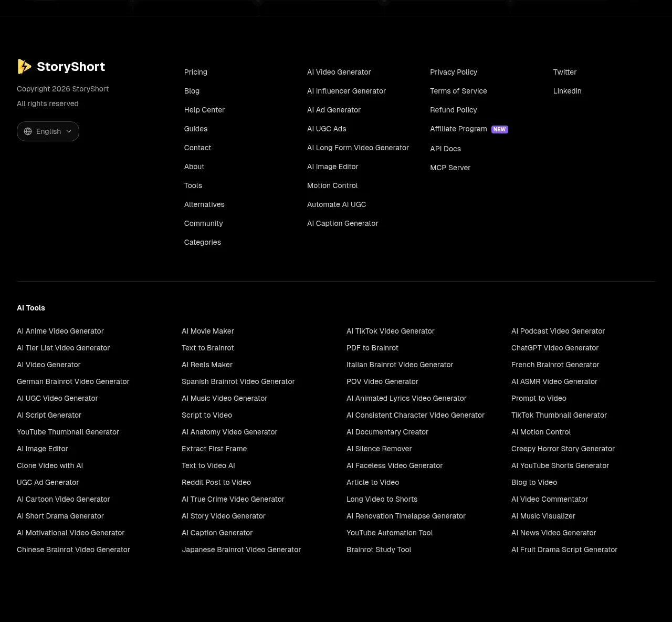Visit the Guides footer link
This screenshot has height=622, width=672.
click(196, 129)
